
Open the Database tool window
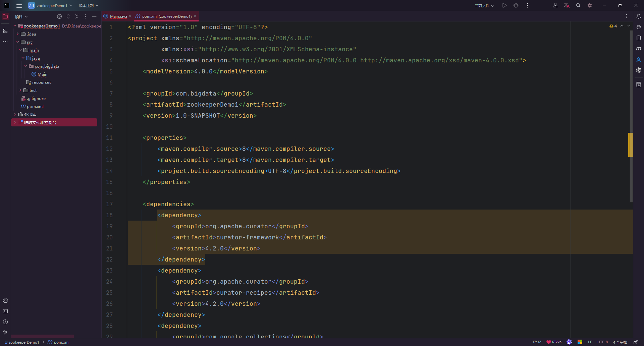639,38
